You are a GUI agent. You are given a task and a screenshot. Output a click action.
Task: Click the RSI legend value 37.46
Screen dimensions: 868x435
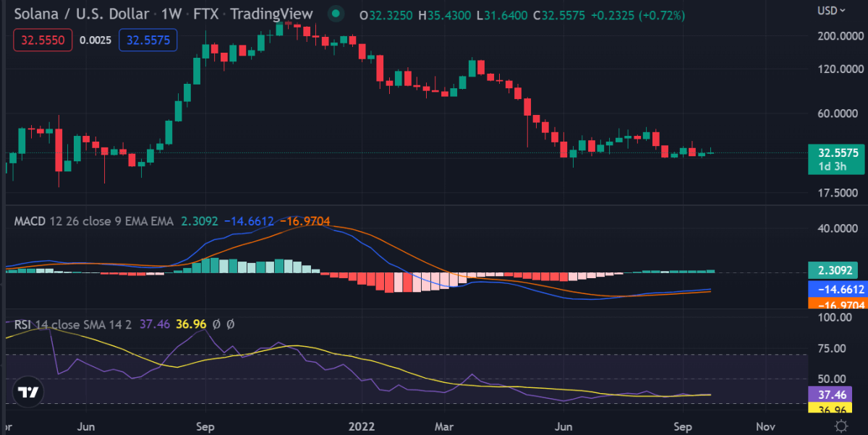click(x=154, y=324)
